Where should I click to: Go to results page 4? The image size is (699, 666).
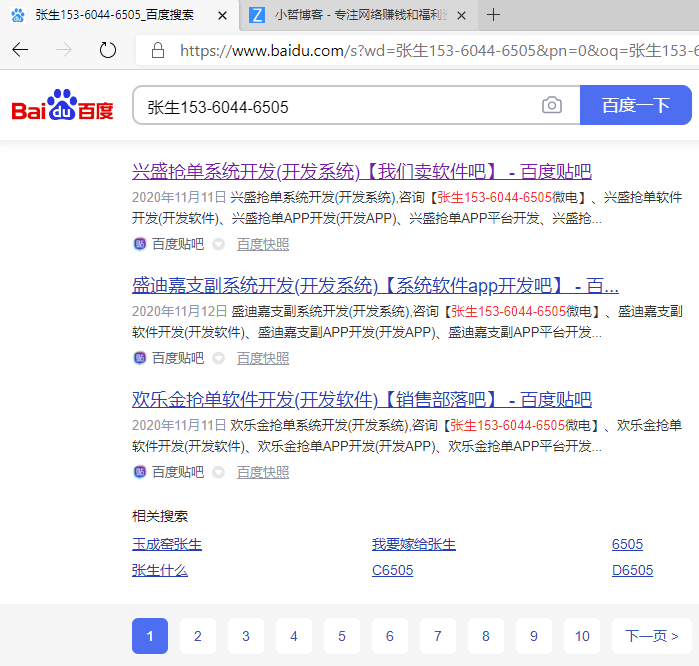[294, 636]
